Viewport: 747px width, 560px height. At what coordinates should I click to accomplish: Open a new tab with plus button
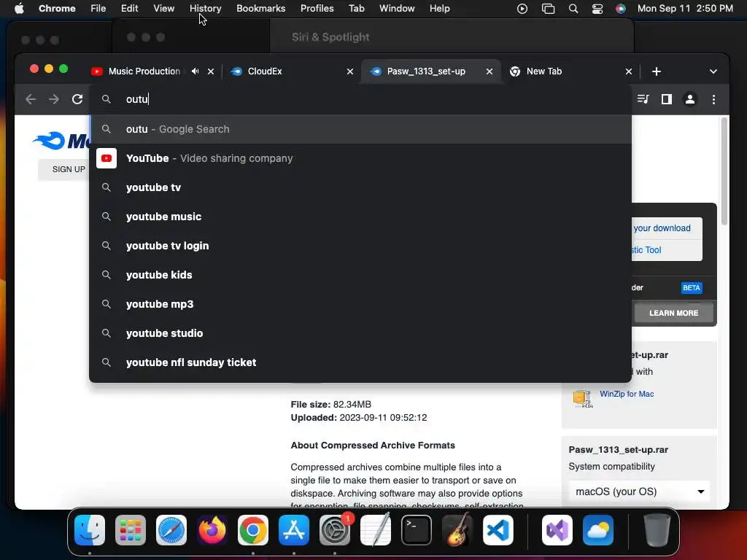point(657,71)
